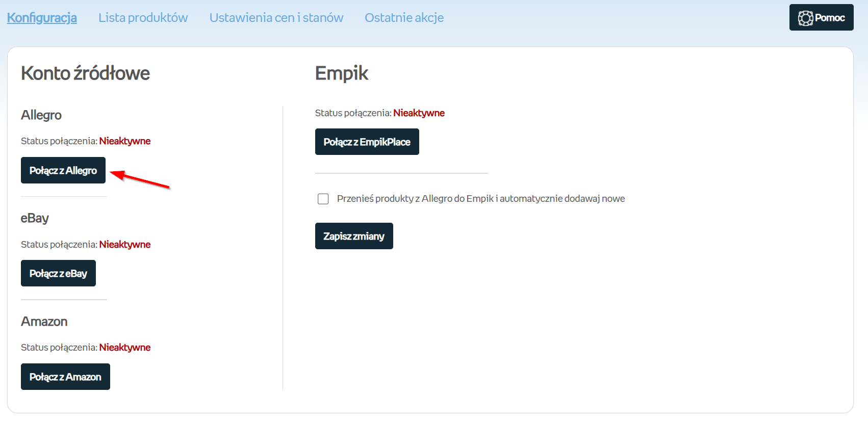This screenshot has height=422, width=868.
Task: Select the Allegro section heading
Action: (x=41, y=115)
